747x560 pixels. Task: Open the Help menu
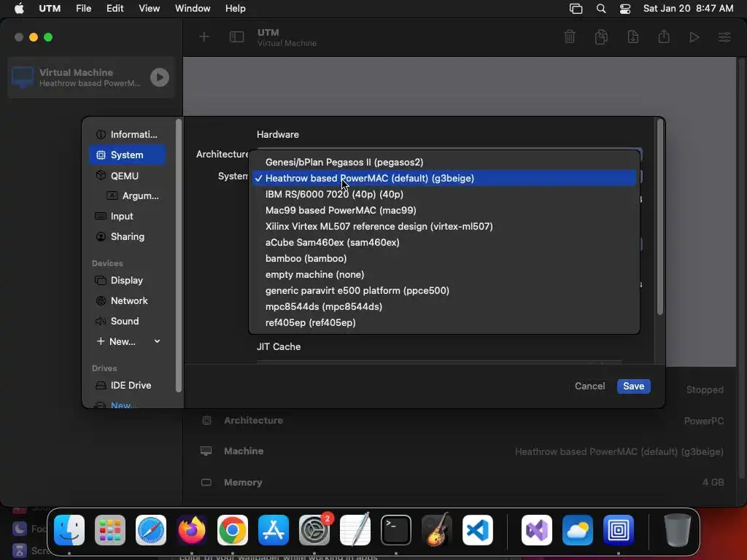pos(236,9)
